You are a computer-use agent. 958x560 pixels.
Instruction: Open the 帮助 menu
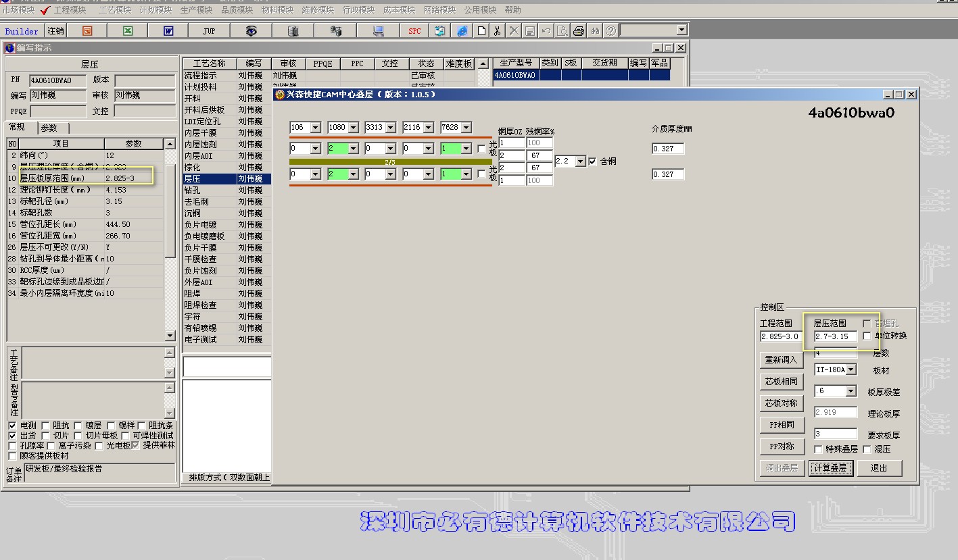[x=513, y=10]
